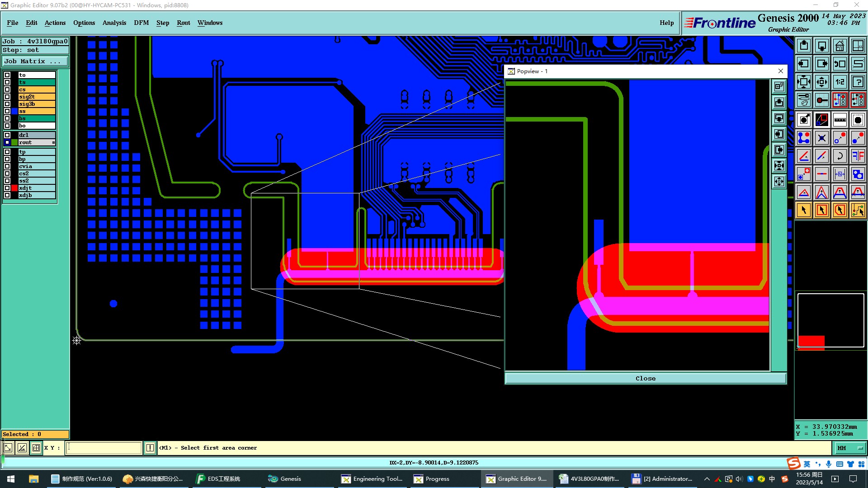
Task: Click the Job Matrix button
Action: [35, 61]
